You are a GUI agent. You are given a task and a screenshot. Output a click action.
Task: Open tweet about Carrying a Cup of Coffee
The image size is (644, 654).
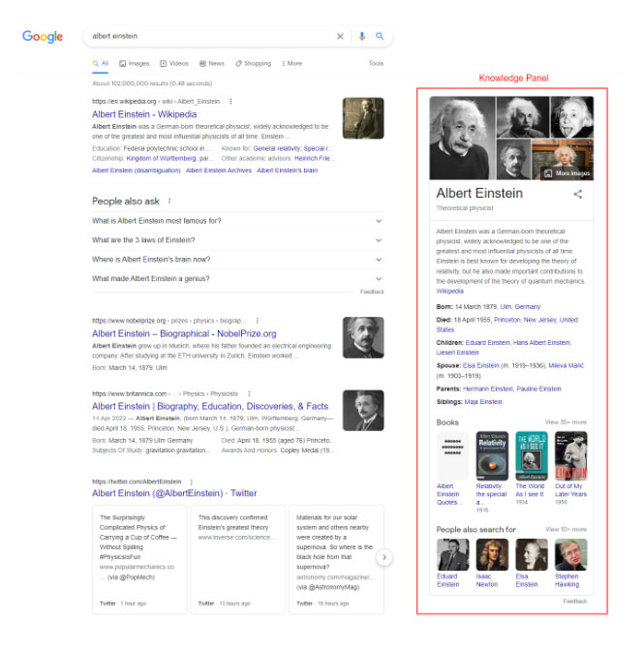[139, 559]
